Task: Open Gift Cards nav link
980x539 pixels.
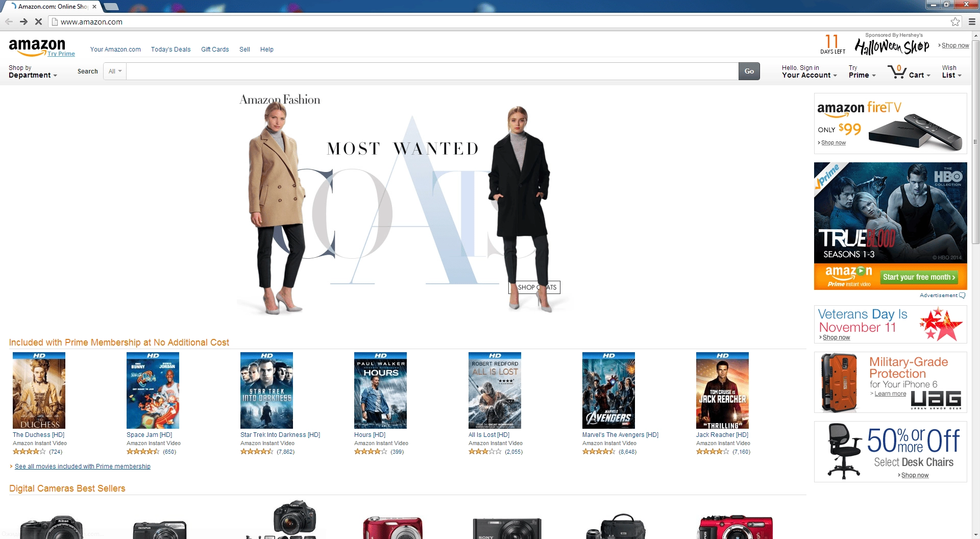Action: (x=215, y=50)
